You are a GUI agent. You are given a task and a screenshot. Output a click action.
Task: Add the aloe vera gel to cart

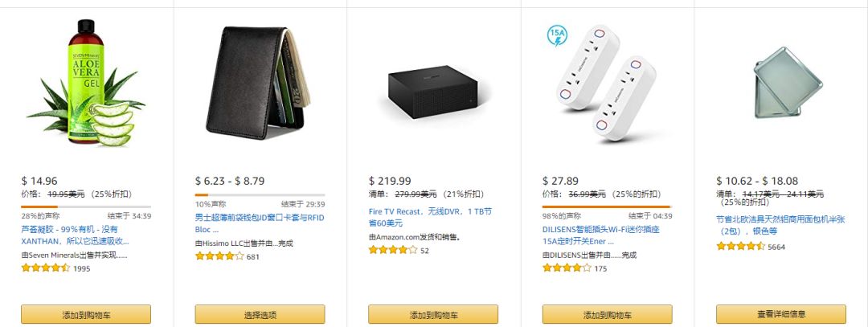pos(86,314)
